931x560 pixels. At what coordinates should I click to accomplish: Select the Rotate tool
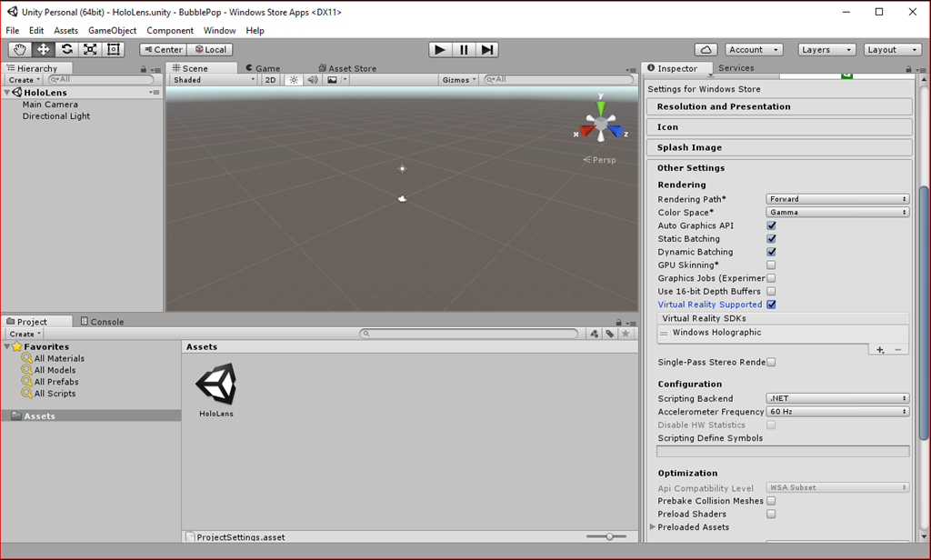click(66, 49)
